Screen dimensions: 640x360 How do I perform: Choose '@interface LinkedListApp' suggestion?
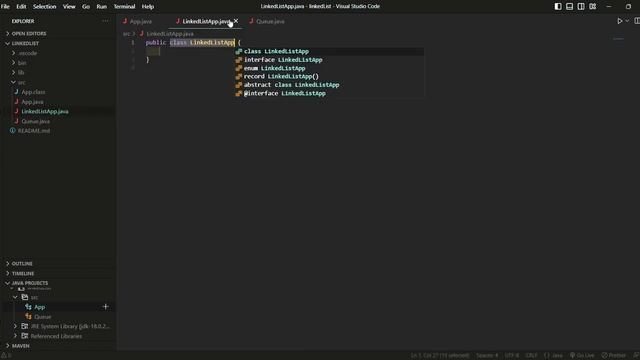[329, 93]
